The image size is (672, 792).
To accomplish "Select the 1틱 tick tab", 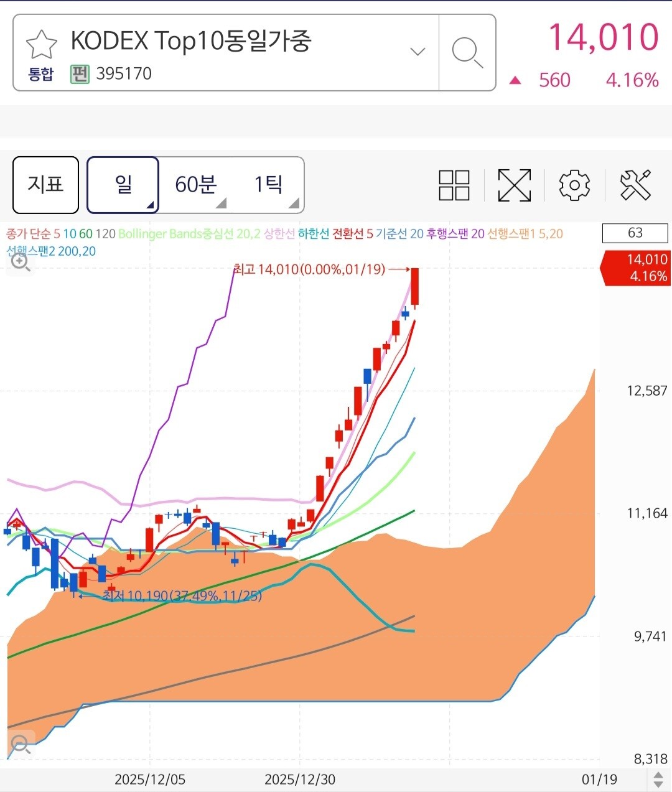I will click(268, 185).
